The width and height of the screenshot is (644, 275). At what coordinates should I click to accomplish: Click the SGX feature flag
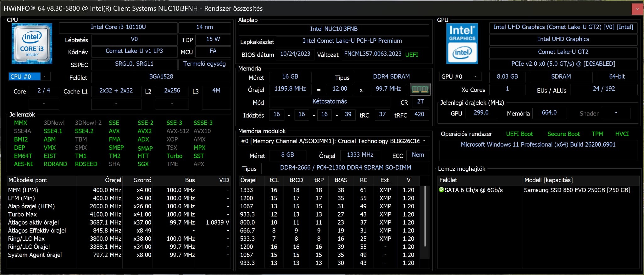[x=143, y=164]
